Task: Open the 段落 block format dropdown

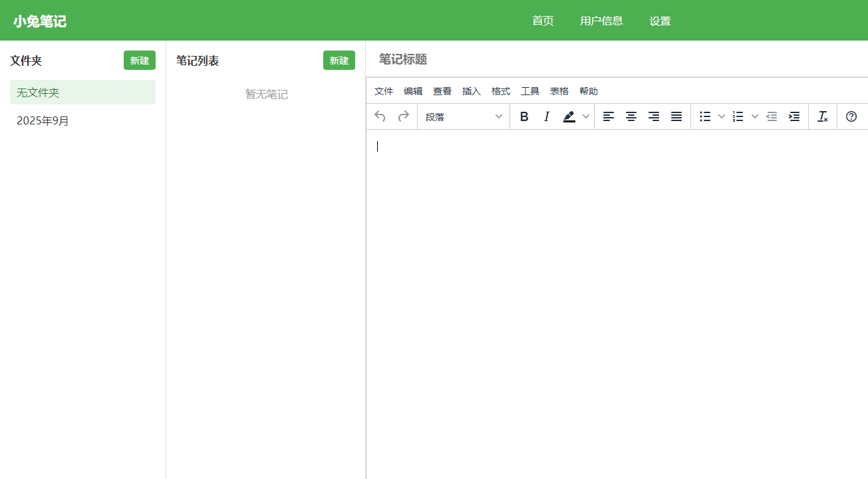Action: pos(464,116)
